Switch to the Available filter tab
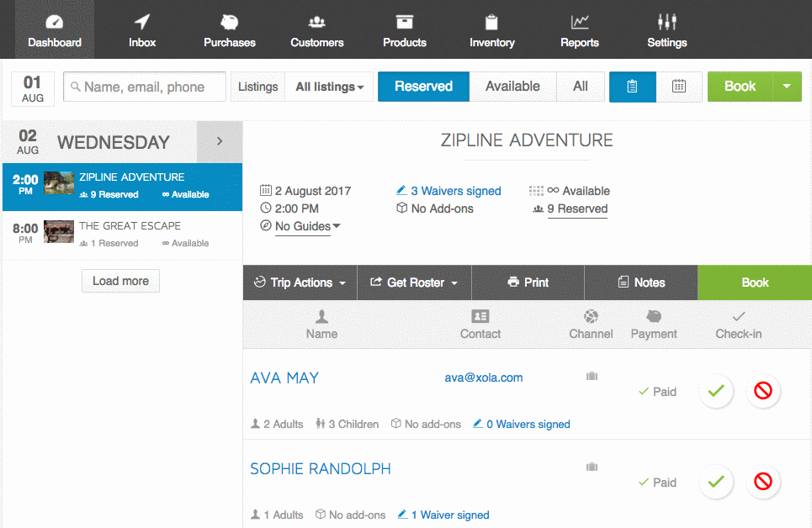 click(512, 87)
